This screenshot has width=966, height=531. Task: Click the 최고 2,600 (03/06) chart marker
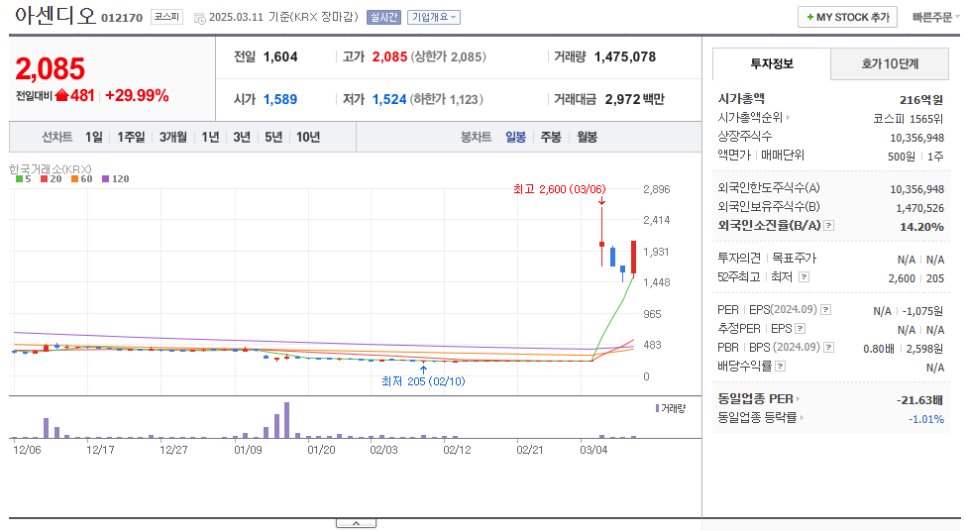click(559, 189)
